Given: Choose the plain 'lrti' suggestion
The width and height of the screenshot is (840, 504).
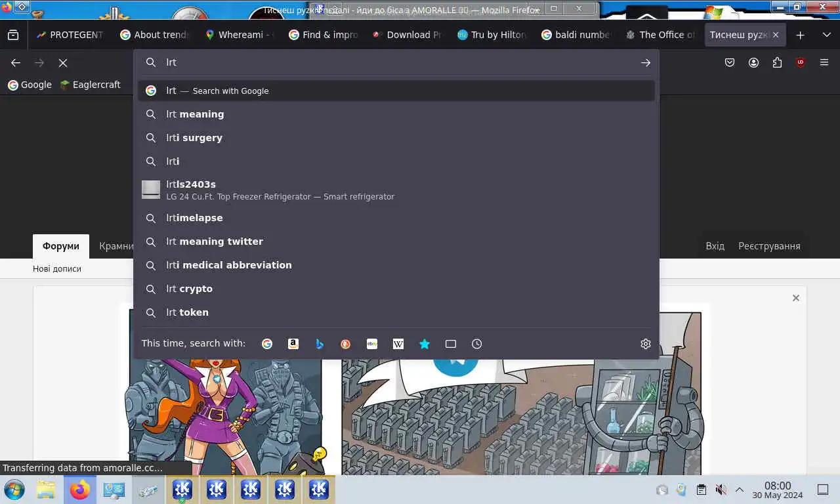Looking at the screenshot, I should 396,161.
